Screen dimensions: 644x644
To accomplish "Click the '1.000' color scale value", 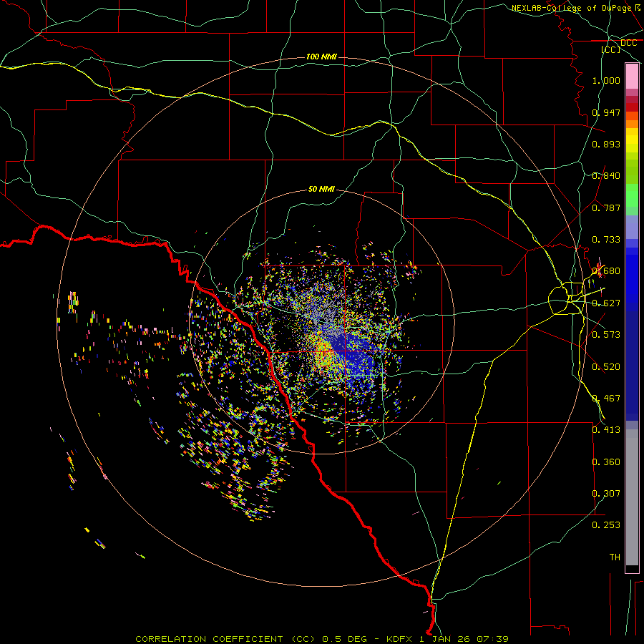I will click(606, 80).
